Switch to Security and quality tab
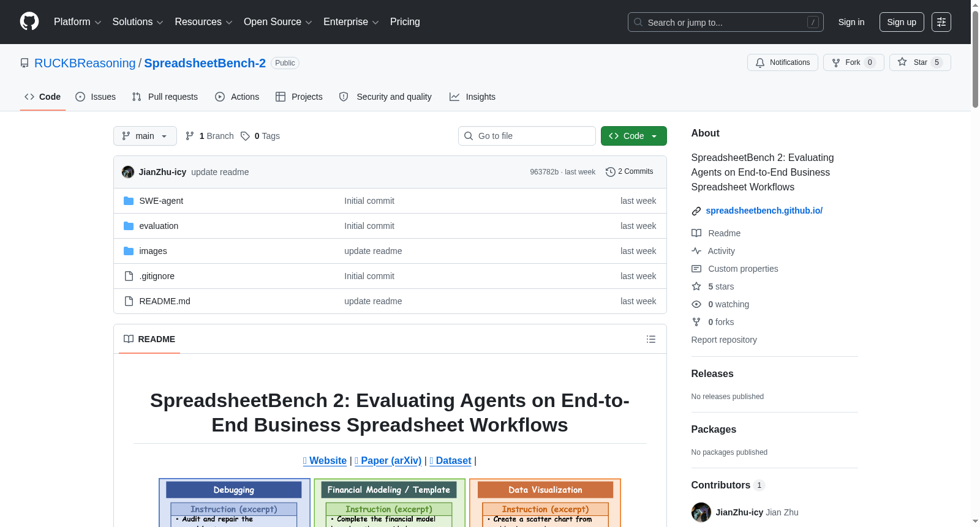 (x=385, y=97)
